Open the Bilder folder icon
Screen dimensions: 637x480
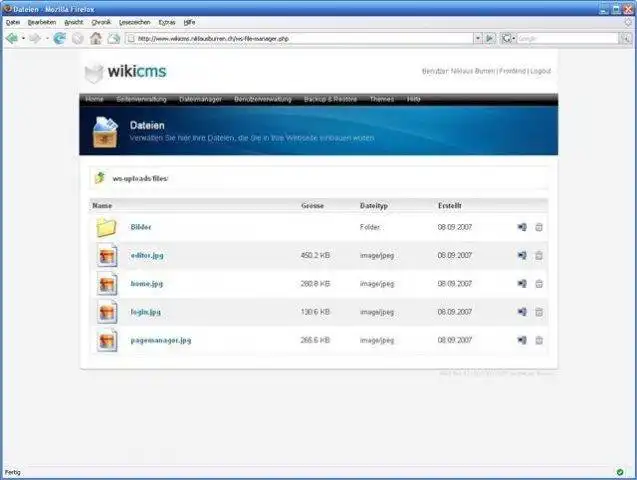106,227
